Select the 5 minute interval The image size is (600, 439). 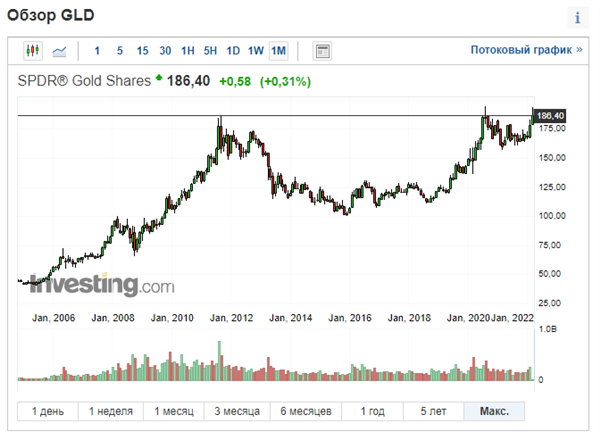coord(120,51)
